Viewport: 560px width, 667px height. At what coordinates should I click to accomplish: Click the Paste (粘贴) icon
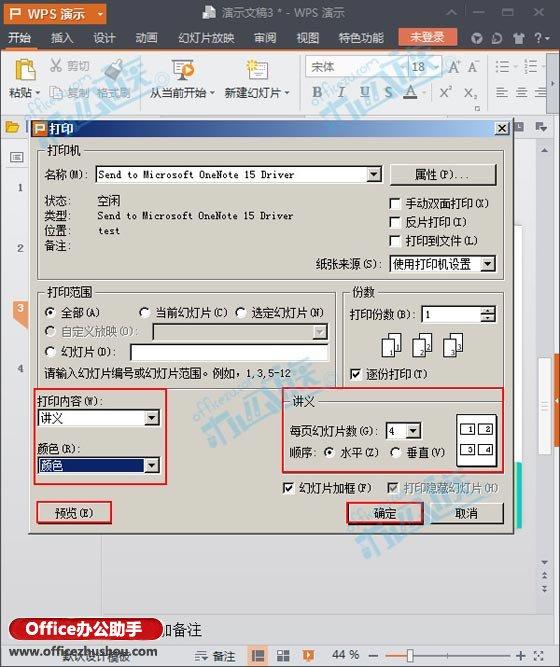click(25, 70)
